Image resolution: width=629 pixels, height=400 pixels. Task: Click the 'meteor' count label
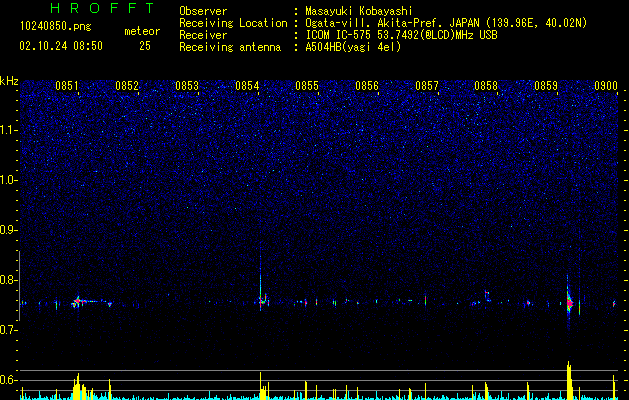point(142,31)
